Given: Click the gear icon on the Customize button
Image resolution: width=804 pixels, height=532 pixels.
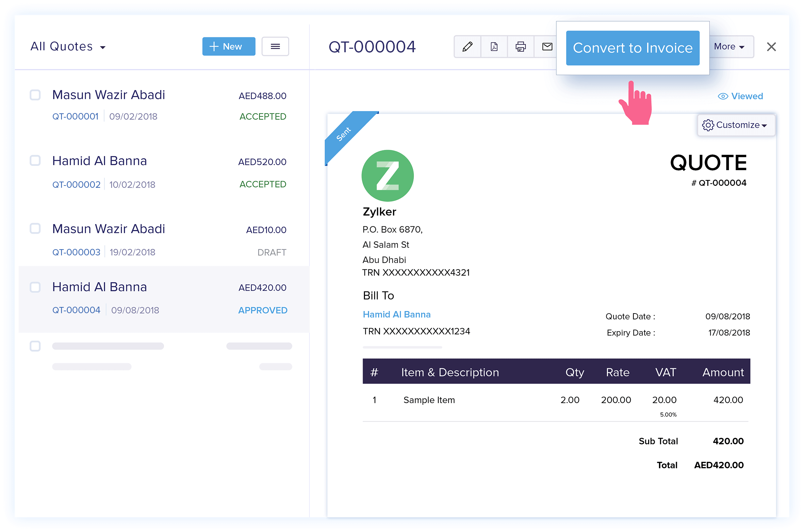Looking at the screenshot, I should click(x=708, y=125).
